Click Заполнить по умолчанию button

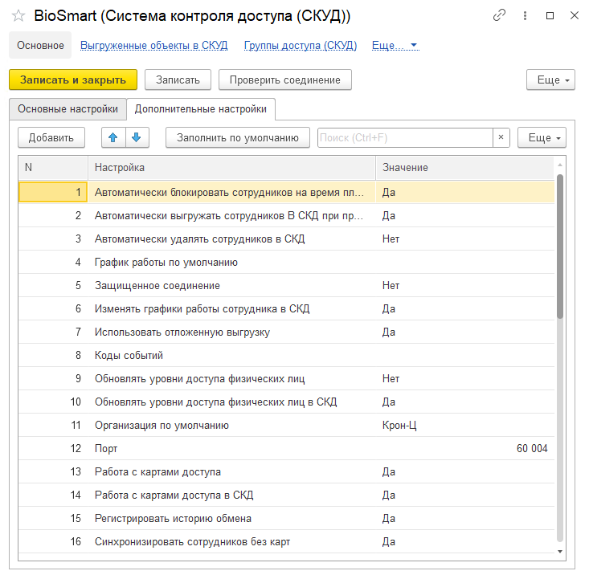(237, 137)
